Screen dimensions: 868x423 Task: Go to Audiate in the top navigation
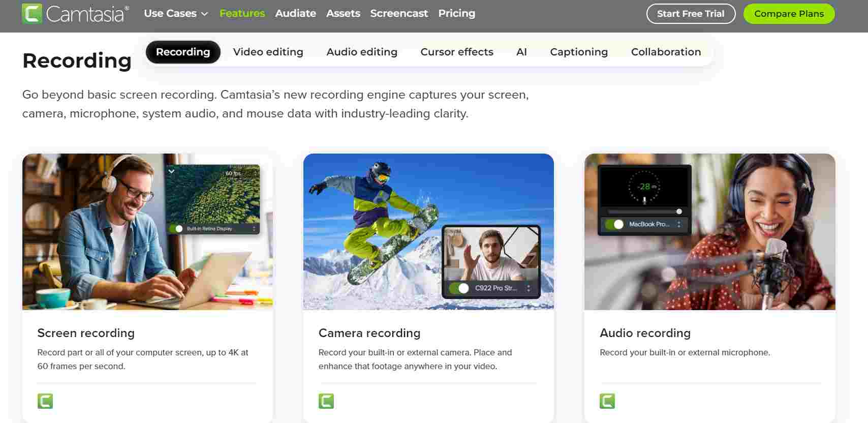click(295, 13)
